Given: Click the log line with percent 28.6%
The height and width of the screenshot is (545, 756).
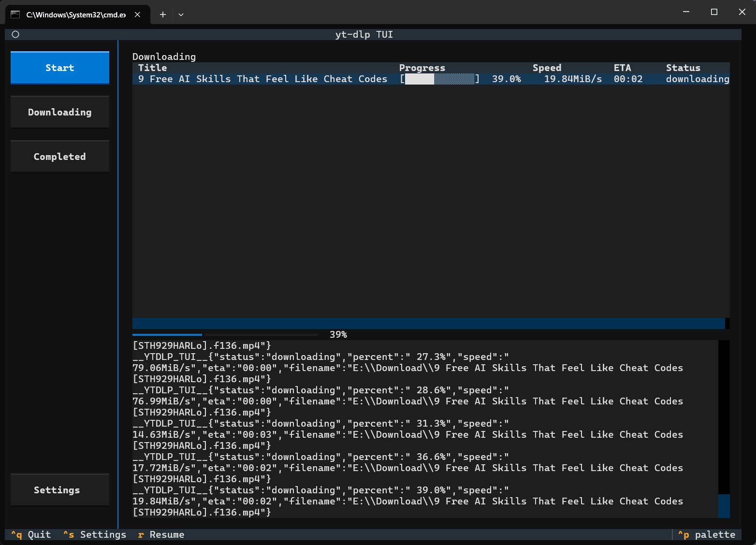Looking at the screenshot, I should tap(320, 390).
